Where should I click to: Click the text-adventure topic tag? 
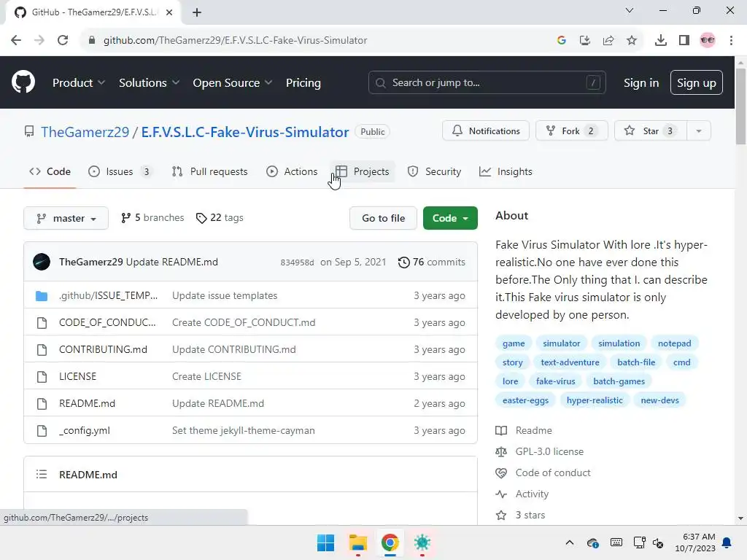pyautogui.click(x=570, y=362)
